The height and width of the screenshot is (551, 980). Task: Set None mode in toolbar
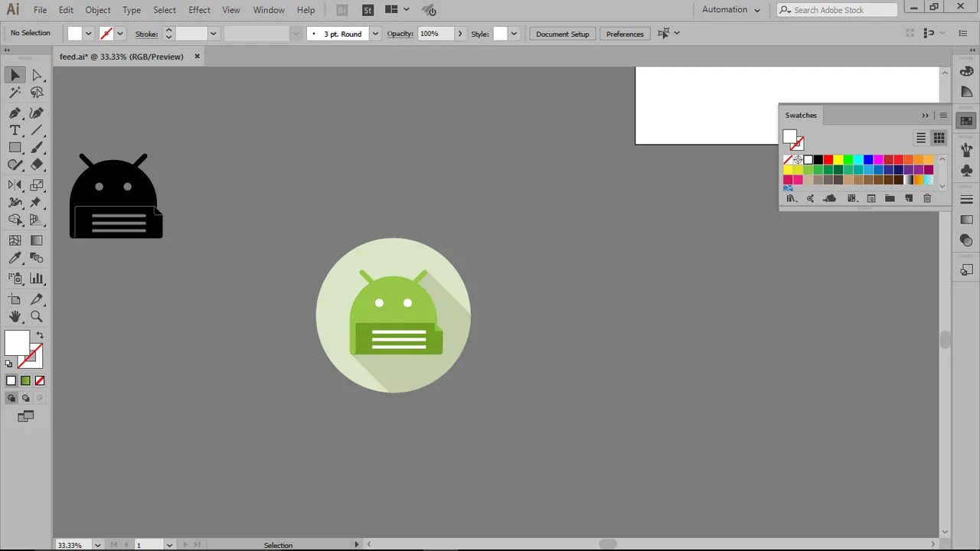(x=40, y=380)
